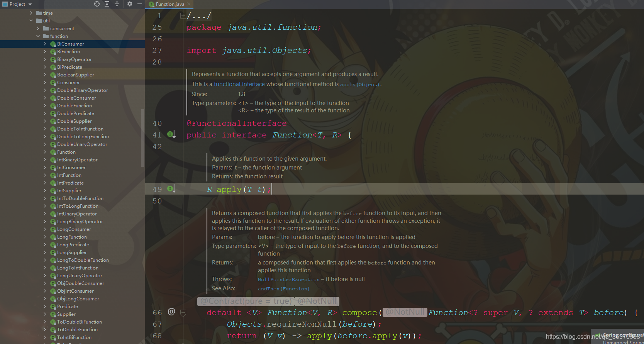Viewport: 644px width, 344px height.
Task: Click the @ annotation gutter icon on line 66
Action: pyautogui.click(x=171, y=312)
